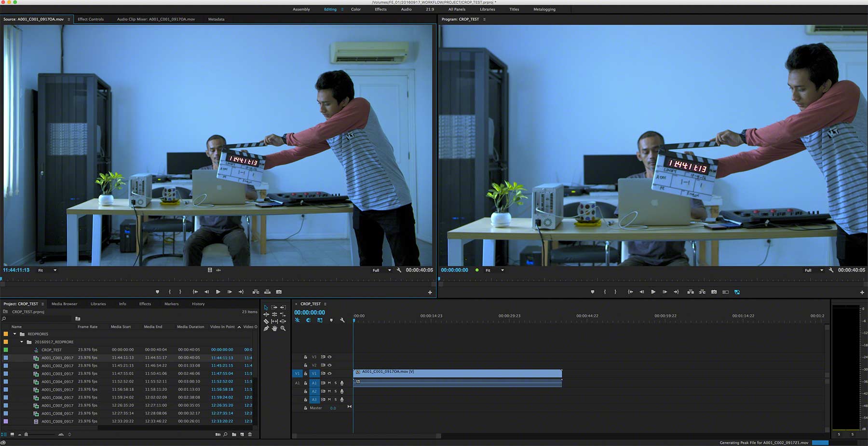The width and height of the screenshot is (868, 446).
Task: Open Program monitor Full resolution dropdown
Action: pyautogui.click(x=814, y=270)
